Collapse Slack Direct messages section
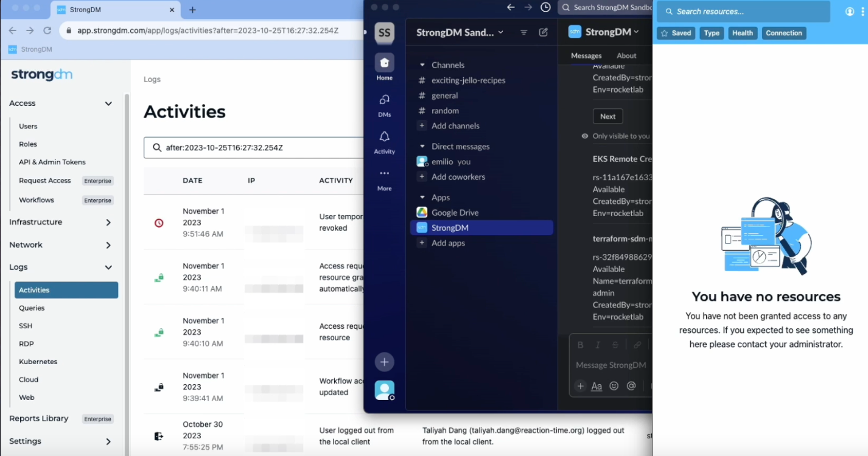The image size is (868, 456). pyautogui.click(x=422, y=147)
